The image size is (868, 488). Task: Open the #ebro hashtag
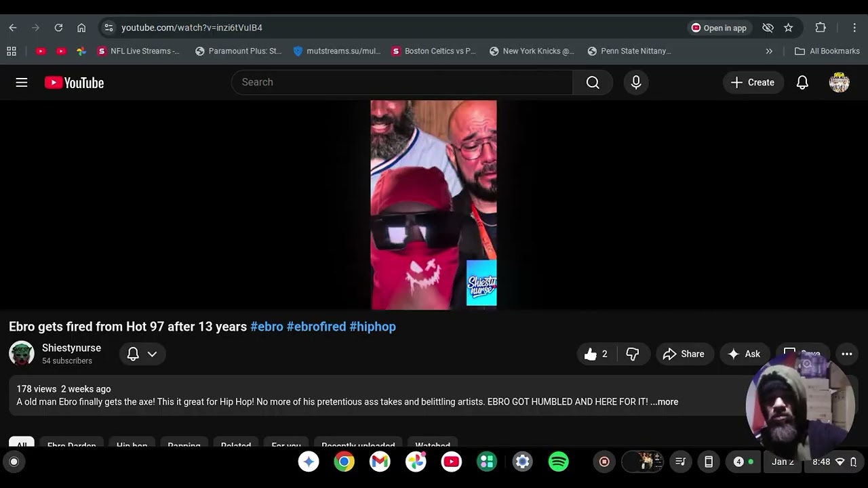pyautogui.click(x=267, y=327)
